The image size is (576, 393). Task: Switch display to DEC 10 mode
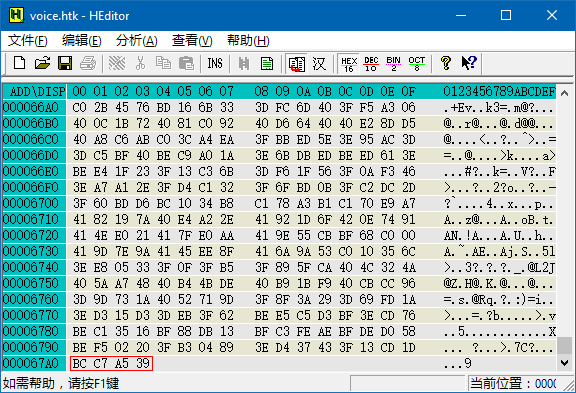[371, 64]
